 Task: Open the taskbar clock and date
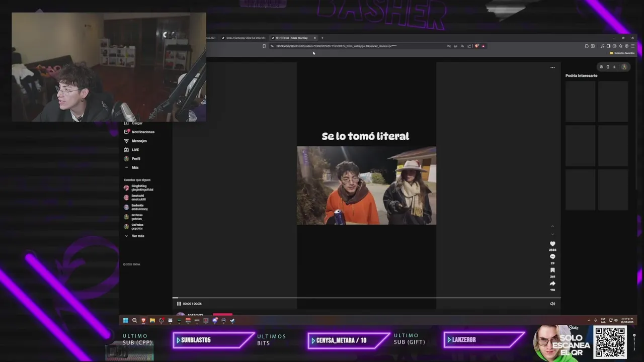pos(627,320)
